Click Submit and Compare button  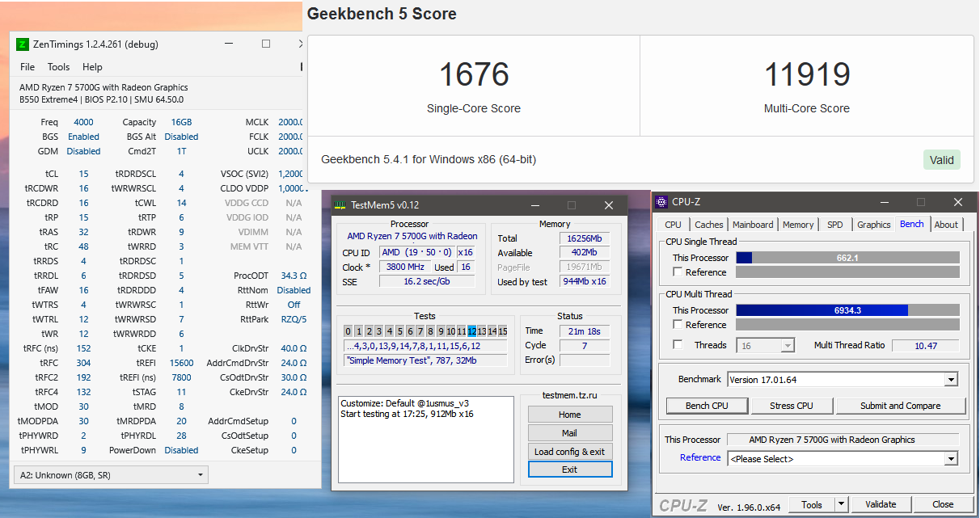pos(901,406)
